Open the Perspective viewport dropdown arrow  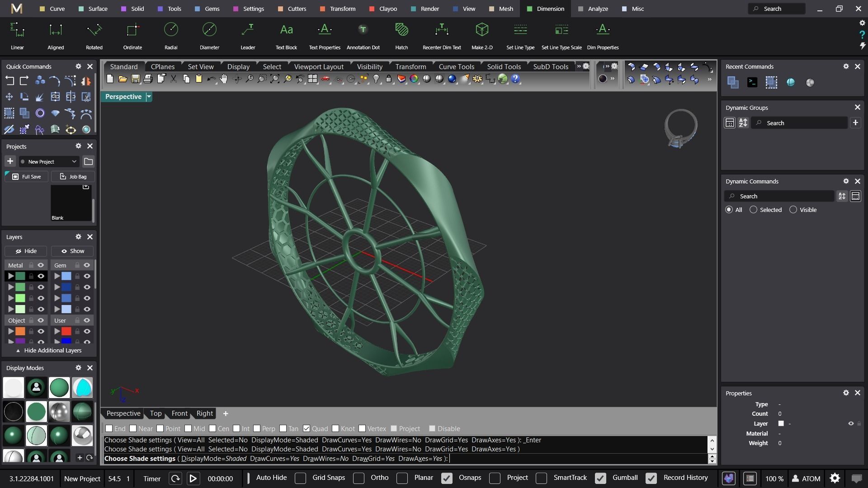[x=149, y=97]
